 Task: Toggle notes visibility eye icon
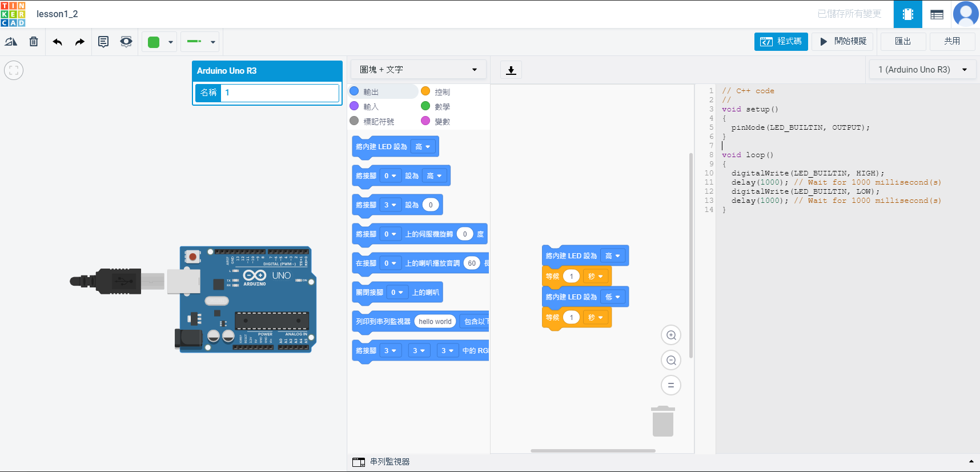pos(126,42)
